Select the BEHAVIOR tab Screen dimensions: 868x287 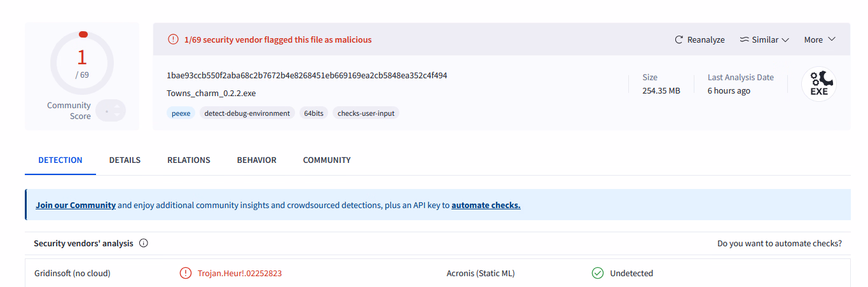pyautogui.click(x=257, y=160)
